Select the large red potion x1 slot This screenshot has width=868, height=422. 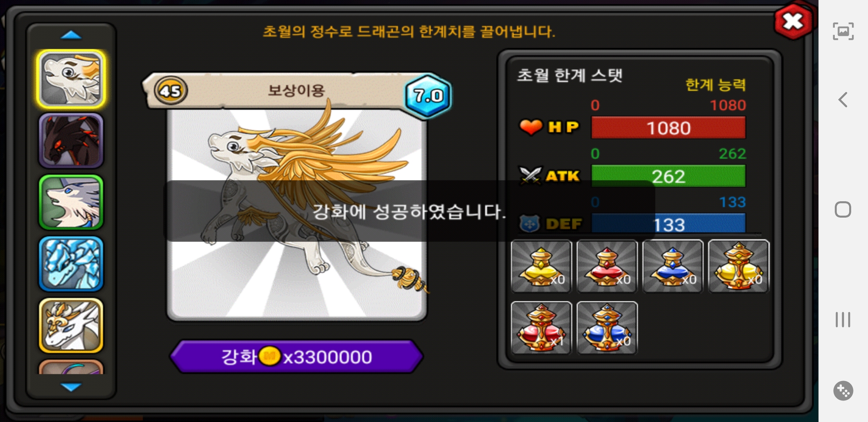tap(542, 328)
